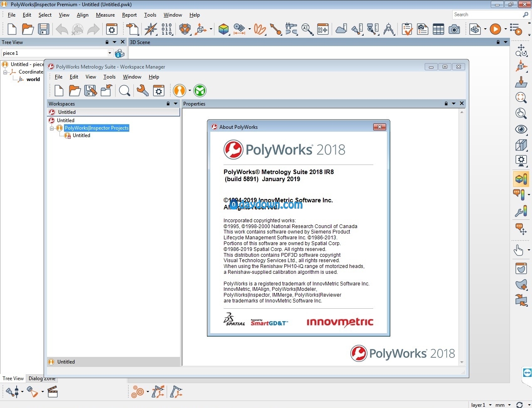
Task: Click the TeamViewer side tab icon
Action: (527, 373)
